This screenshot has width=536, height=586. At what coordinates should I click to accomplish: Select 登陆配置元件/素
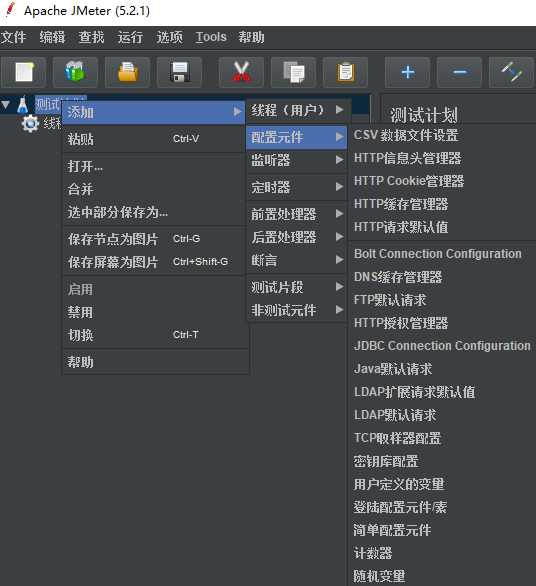point(400,507)
